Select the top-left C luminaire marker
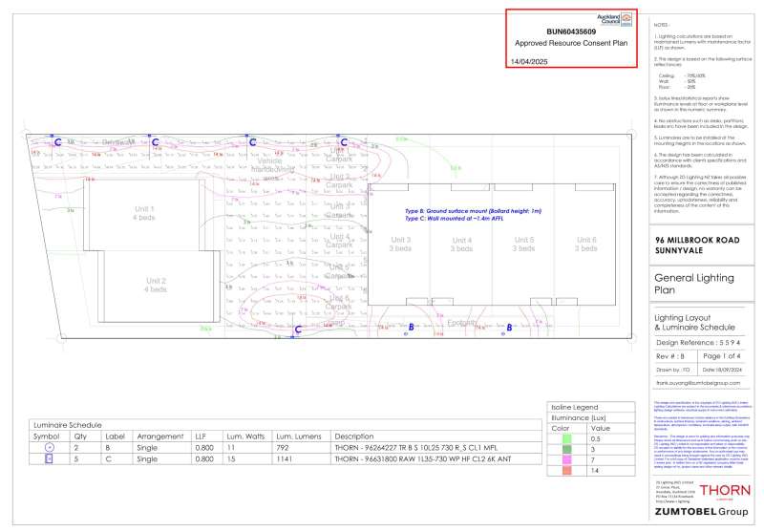The image size is (764, 532). [58, 142]
